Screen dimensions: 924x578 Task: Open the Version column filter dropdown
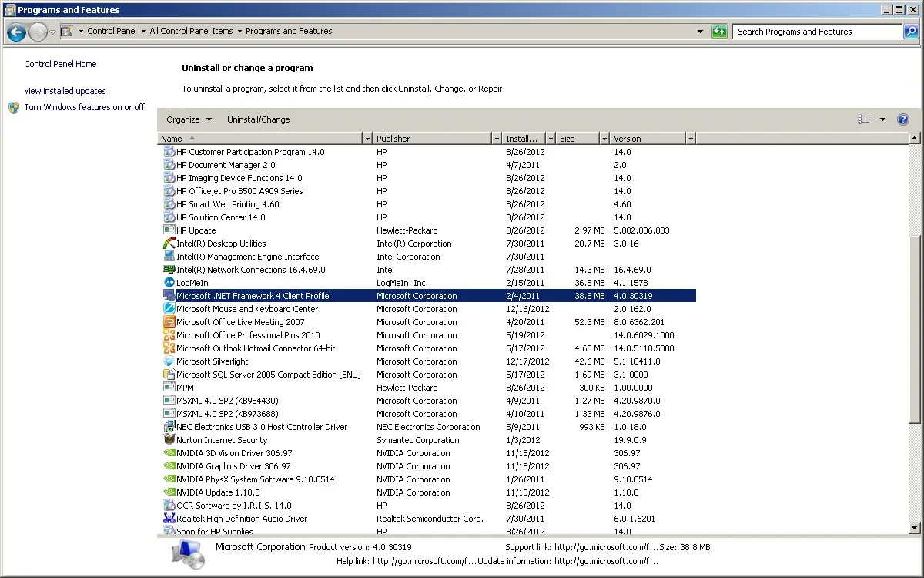[x=690, y=139]
